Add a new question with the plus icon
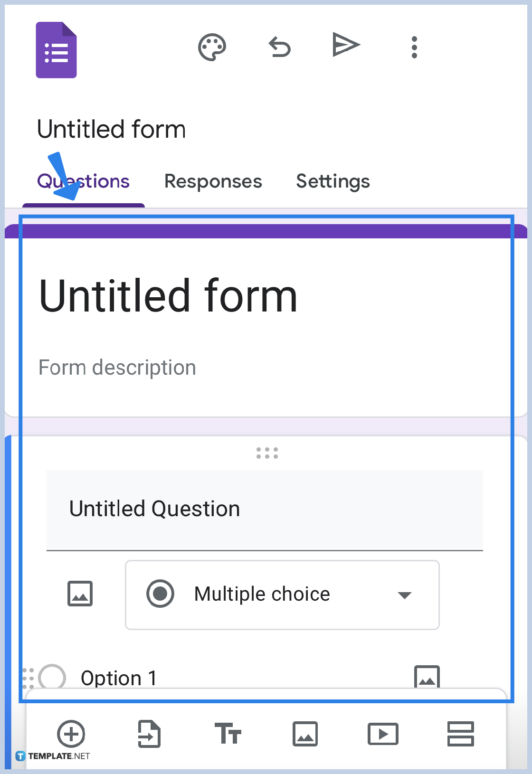 71,735
